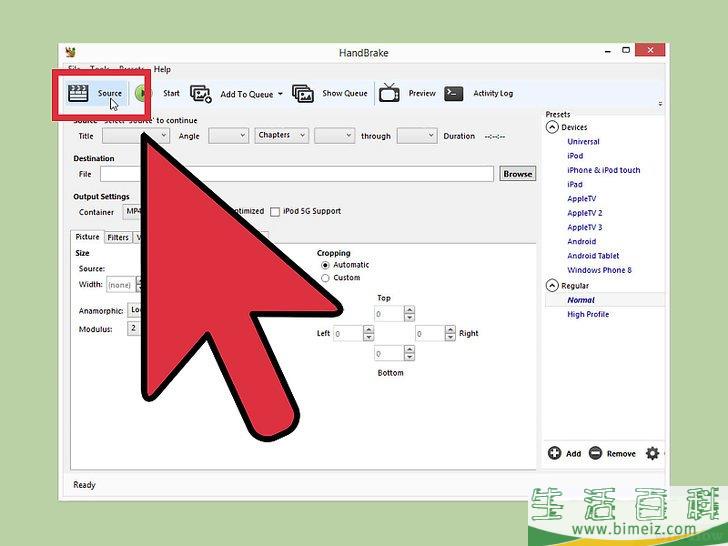Decrease Right cropping with down arrow
Viewport: 728px width, 546px height.
(x=450, y=338)
